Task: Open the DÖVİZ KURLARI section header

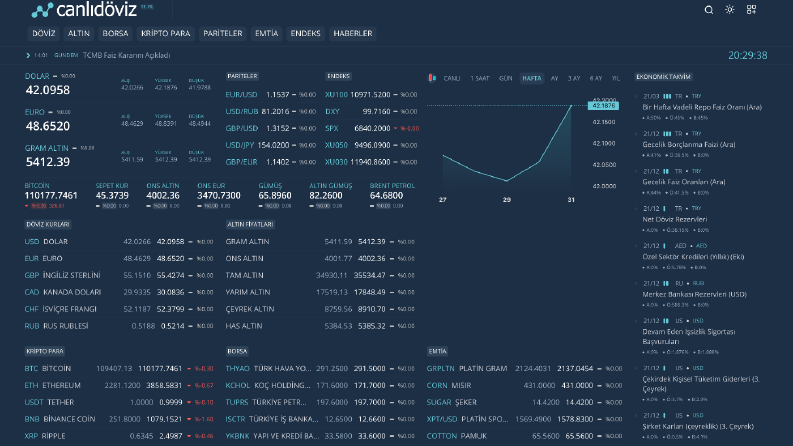Action: (48, 224)
